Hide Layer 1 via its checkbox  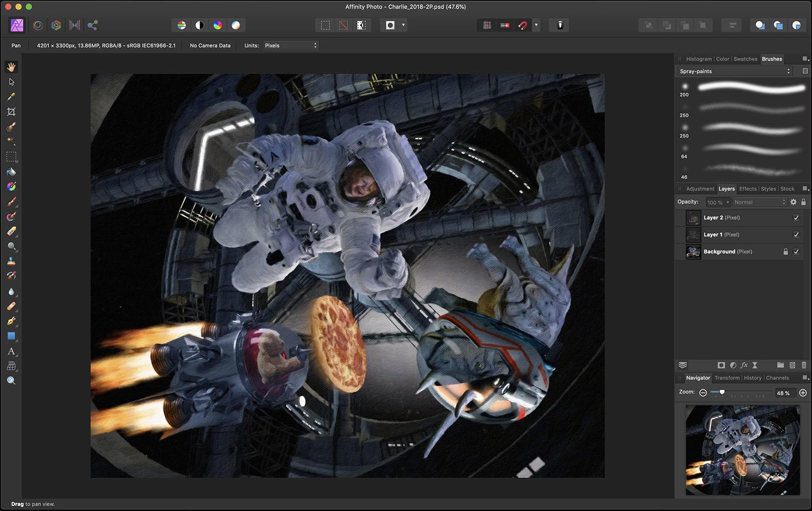tap(796, 234)
